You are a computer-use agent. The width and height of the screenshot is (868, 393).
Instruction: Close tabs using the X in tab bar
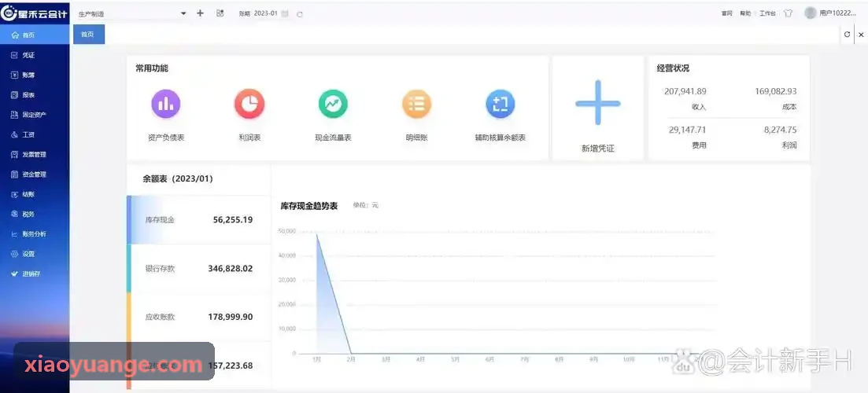(861, 35)
